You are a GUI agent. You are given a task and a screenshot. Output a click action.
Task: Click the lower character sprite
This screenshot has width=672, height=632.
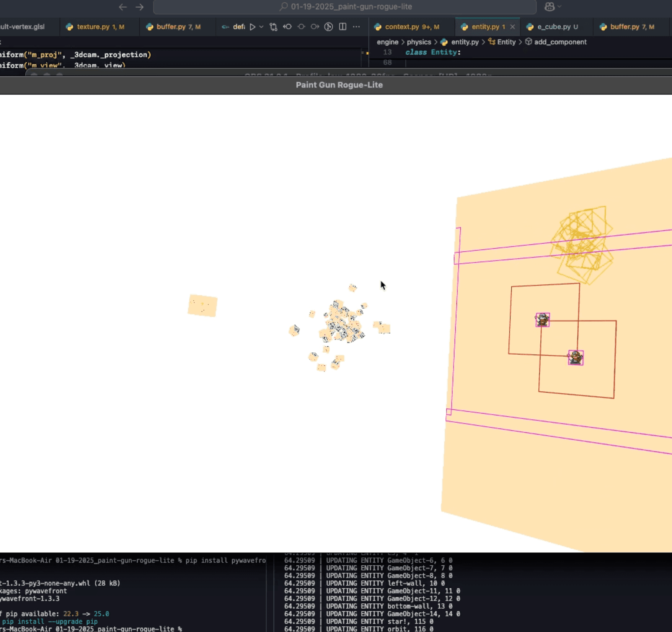coord(576,358)
